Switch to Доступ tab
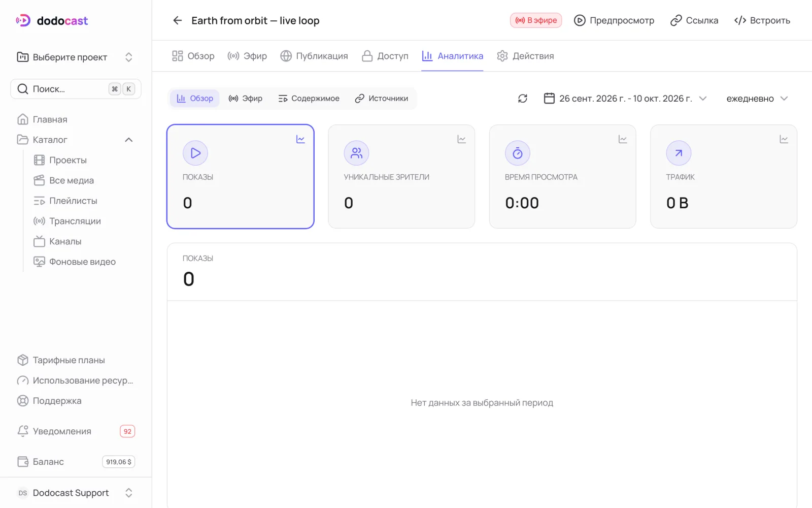This screenshot has height=508, width=812. pos(385,56)
